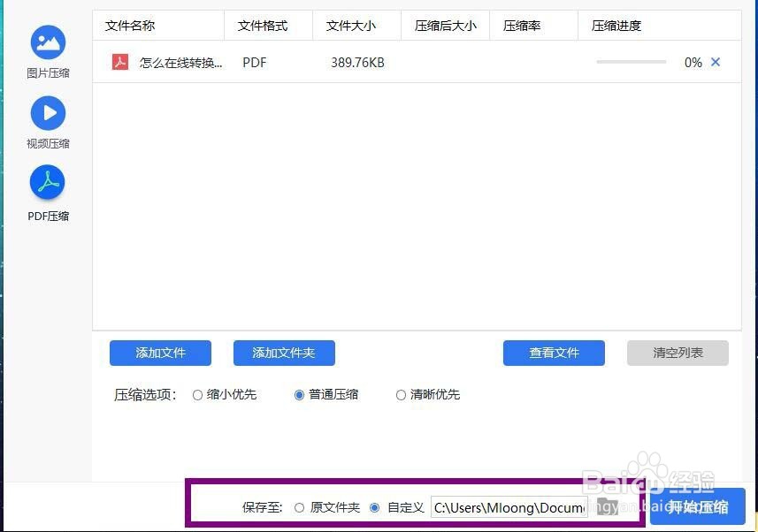
Task: Choose 原文件夹 as the save location
Action: (x=299, y=508)
